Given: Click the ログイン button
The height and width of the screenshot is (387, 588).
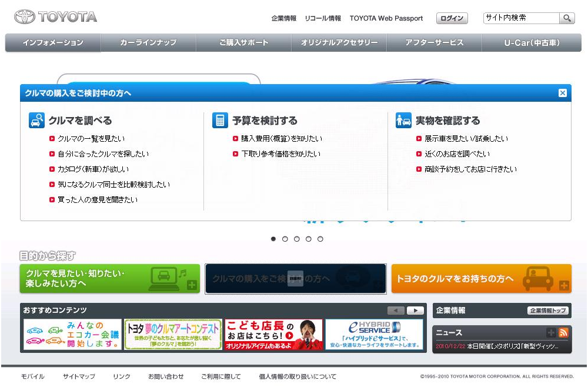Looking at the screenshot, I should coord(452,18).
